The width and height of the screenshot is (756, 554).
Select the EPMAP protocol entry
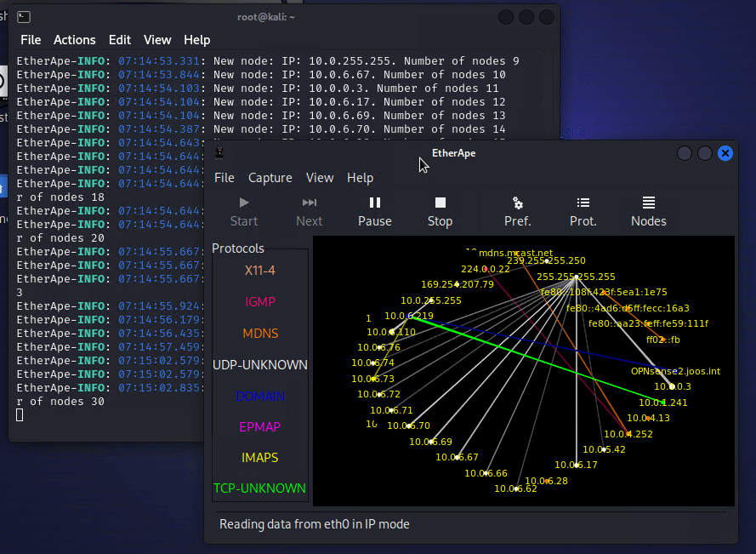coord(259,426)
